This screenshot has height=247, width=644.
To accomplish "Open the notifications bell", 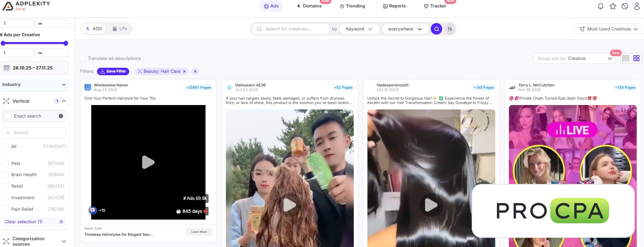I will [601, 6].
